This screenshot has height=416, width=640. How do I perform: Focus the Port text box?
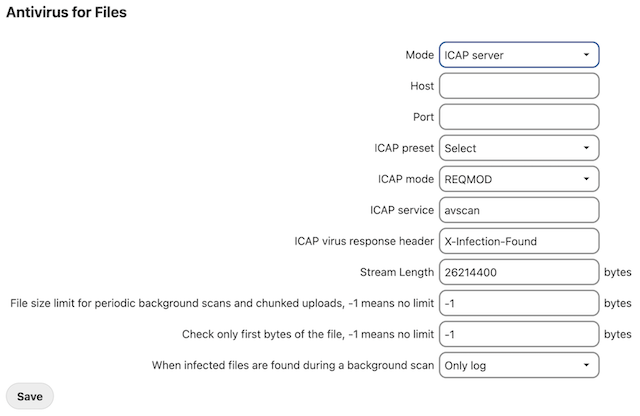[x=518, y=117]
